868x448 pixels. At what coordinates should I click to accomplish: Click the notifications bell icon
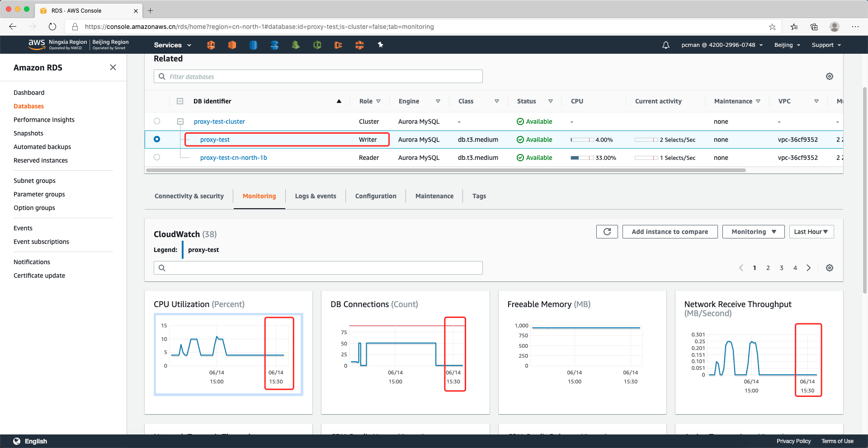coord(665,45)
